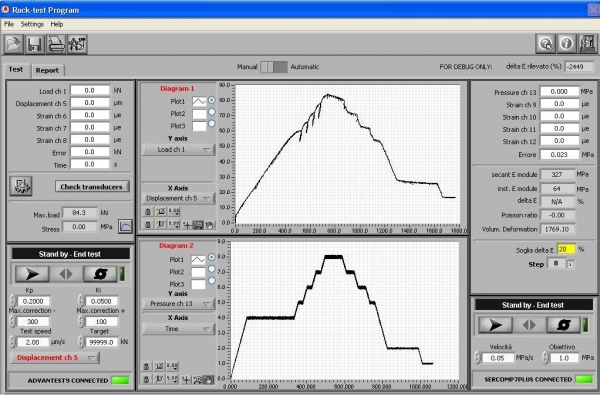Click the help search icon at top right
Viewport: 600px width, 395px height.
[x=545, y=44]
